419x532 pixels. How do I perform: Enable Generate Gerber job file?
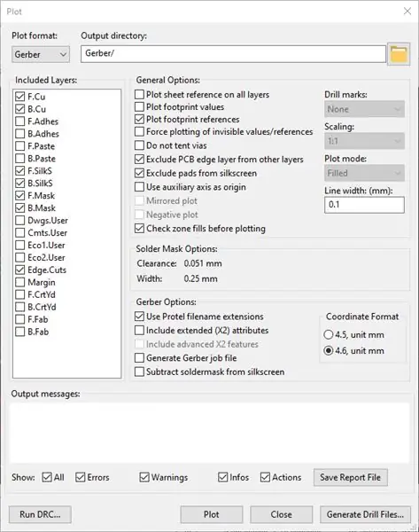[139, 358]
